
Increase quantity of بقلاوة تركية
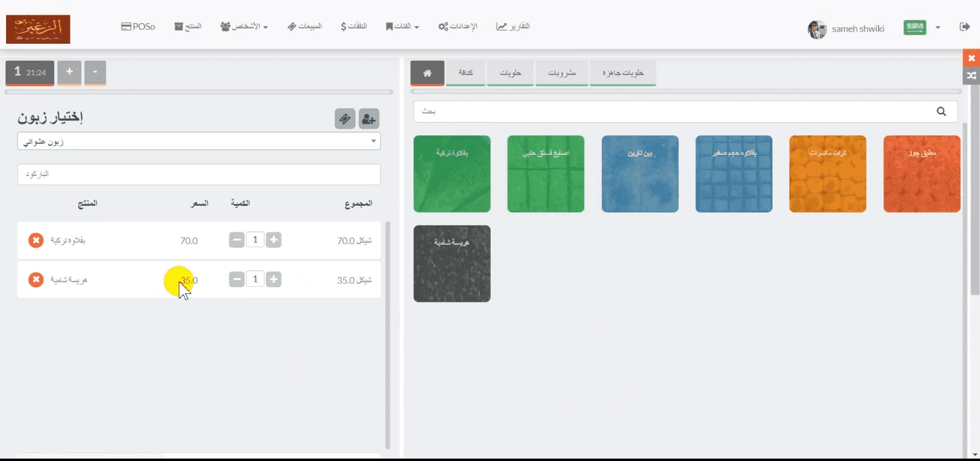(x=274, y=240)
